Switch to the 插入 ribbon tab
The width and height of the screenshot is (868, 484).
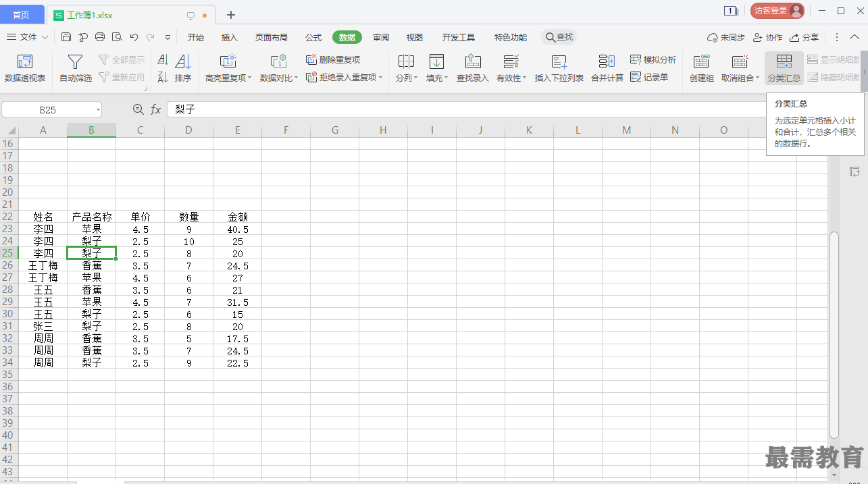[230, 37]
